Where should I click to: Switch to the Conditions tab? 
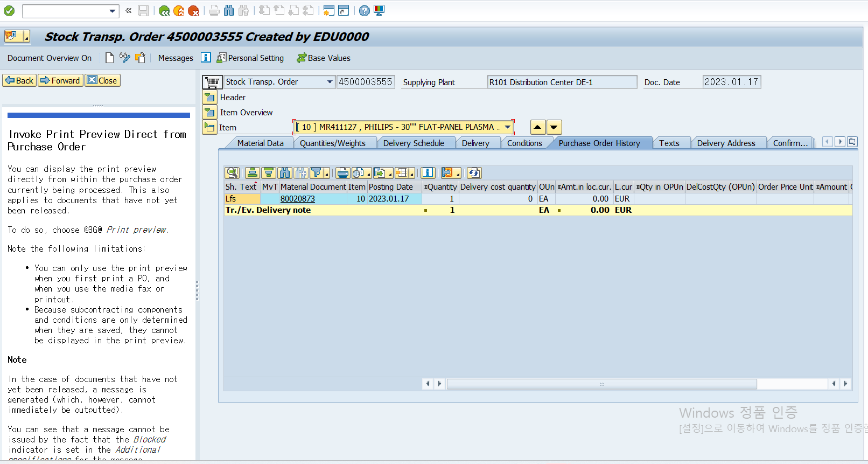click(x=524, y=143)
